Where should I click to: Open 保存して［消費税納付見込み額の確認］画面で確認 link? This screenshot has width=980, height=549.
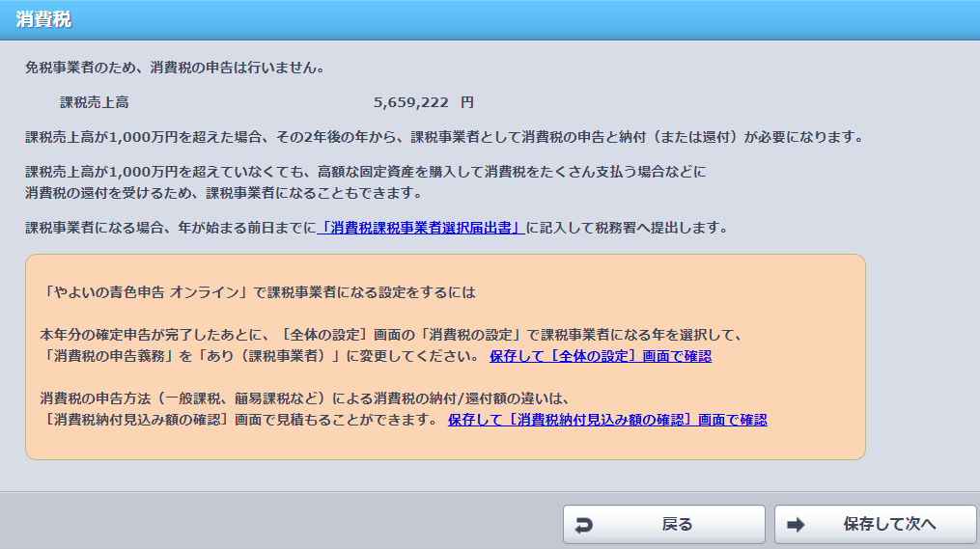tap(607, 420)
